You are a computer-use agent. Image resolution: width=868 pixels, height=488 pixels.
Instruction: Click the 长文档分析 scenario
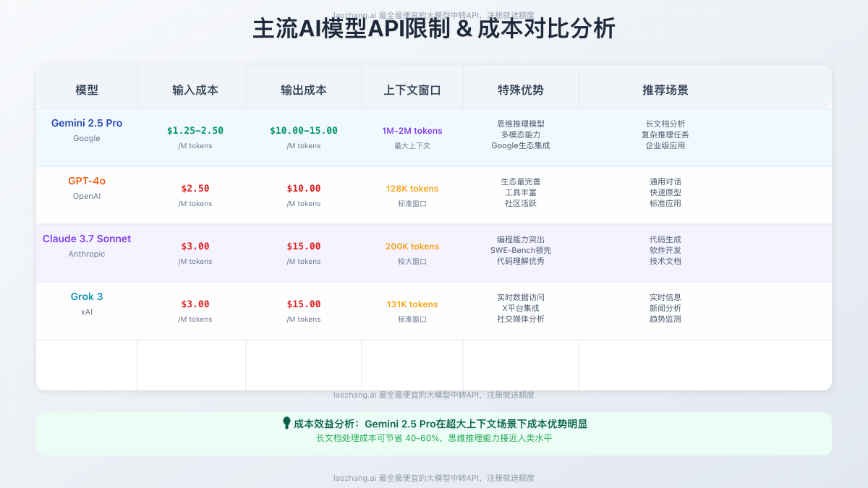665,124
